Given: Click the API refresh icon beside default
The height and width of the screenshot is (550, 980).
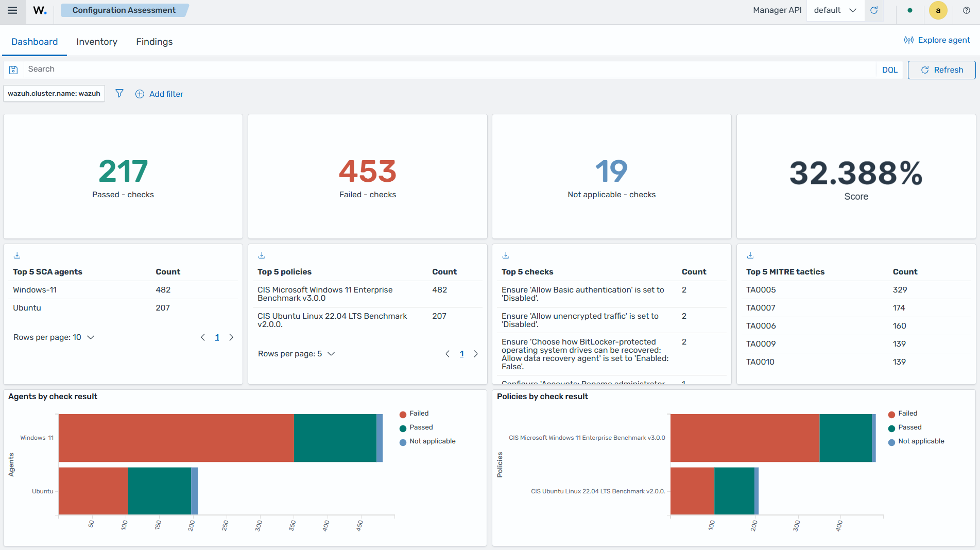Looking at the screenshot, I should pos(874,10).
